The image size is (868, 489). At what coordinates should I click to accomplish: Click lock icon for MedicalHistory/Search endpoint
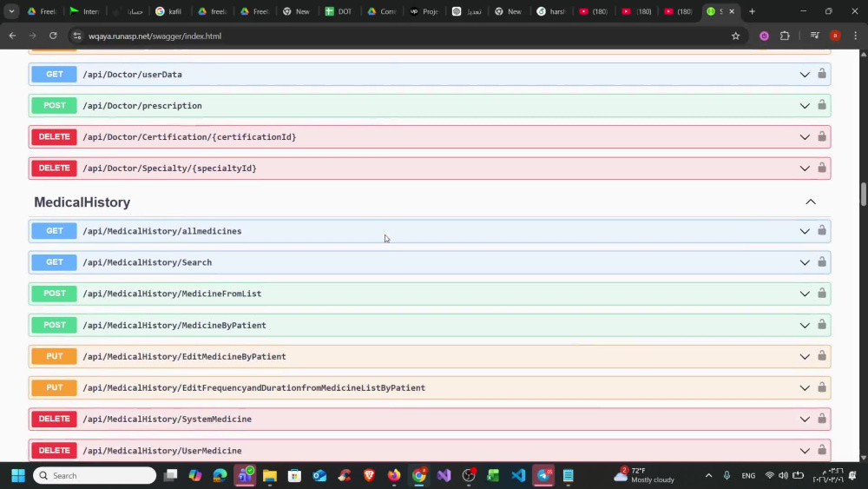[x=821, y=262]
